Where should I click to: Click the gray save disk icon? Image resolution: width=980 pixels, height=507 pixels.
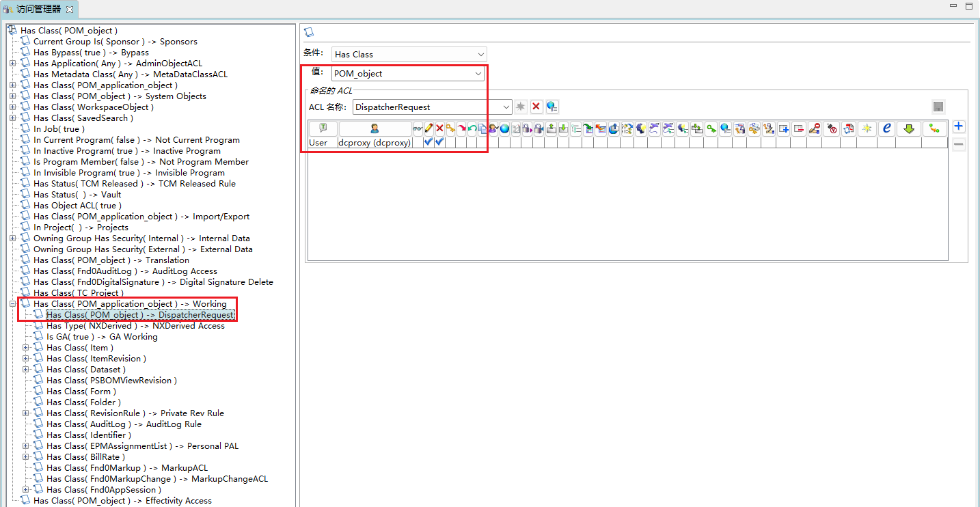[x=938, y=107]
